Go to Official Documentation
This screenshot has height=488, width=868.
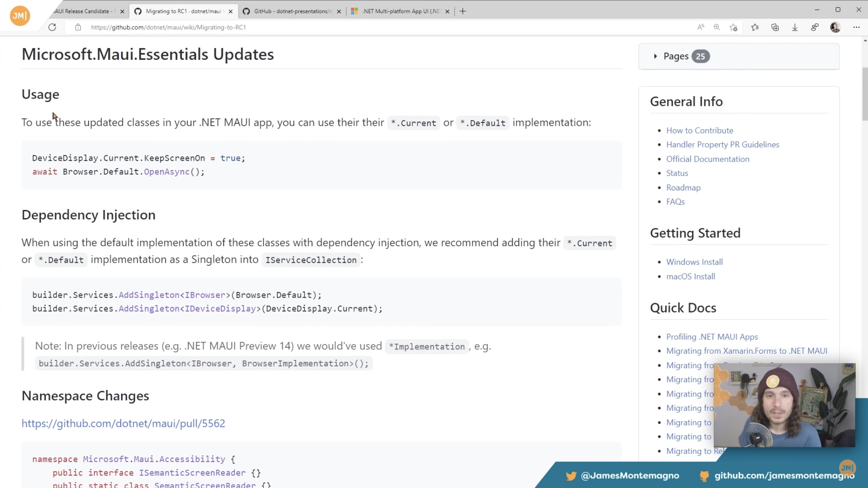click(x=708, y=159)
